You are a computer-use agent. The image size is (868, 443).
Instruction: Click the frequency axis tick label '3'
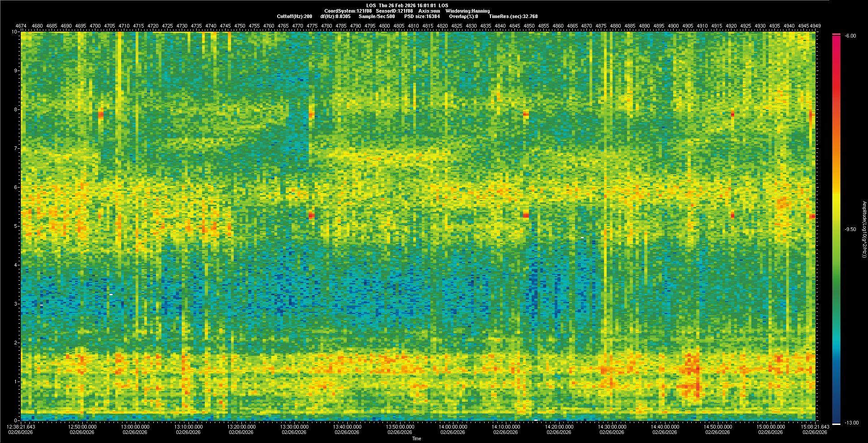coord(16,304)
